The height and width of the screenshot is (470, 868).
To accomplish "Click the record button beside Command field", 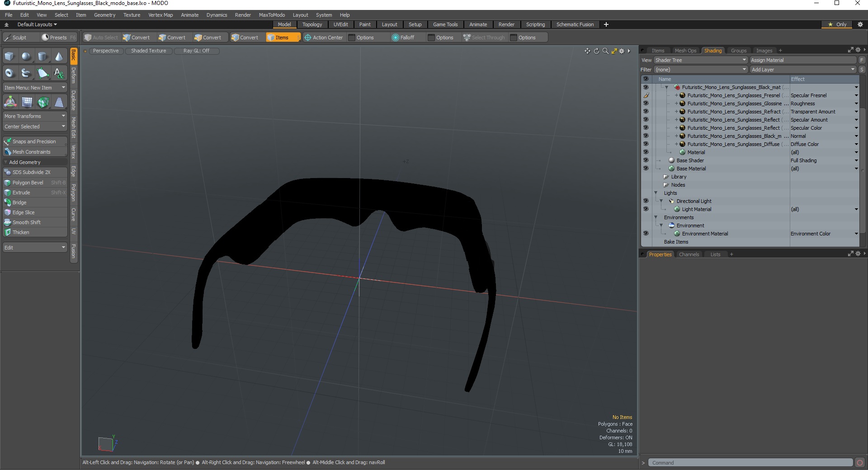I will 860,462.
